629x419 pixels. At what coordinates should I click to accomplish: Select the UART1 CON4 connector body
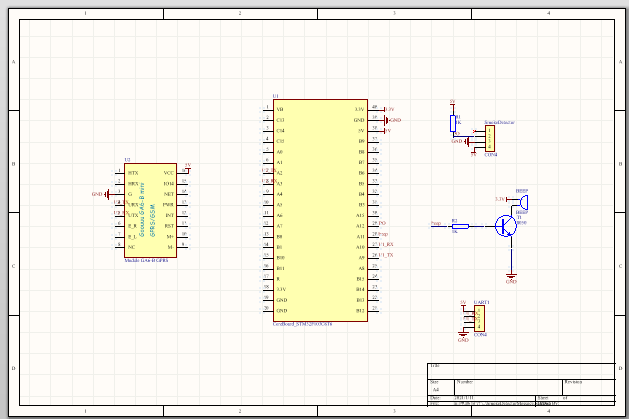click(479, 318)
